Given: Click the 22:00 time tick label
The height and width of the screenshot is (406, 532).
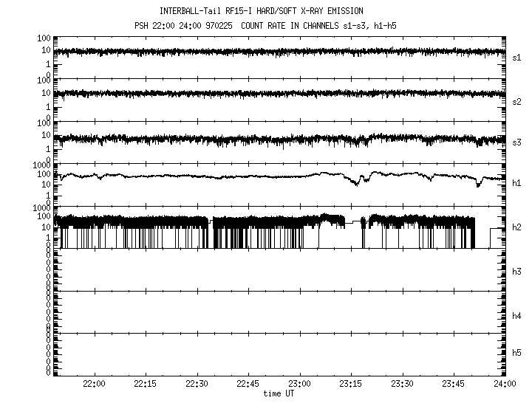Looking at the screenshot, I should (94, 384).
